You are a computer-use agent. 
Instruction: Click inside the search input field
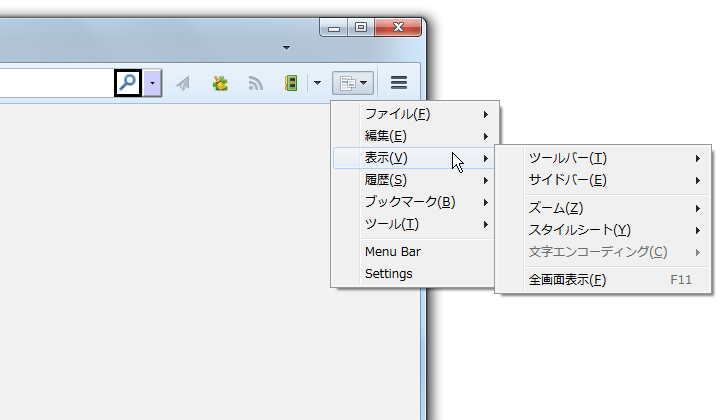(56, 83)
